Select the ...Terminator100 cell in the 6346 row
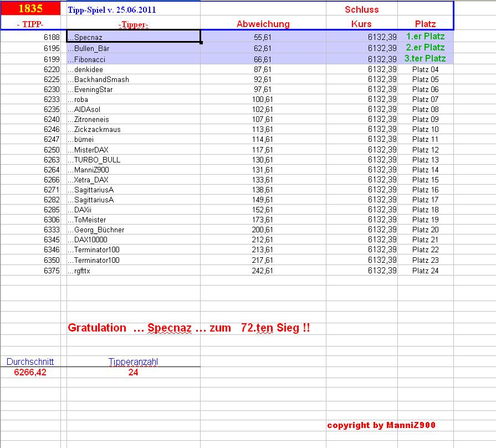Viewport: 496px width, 448px height. [x=133, y=250]
